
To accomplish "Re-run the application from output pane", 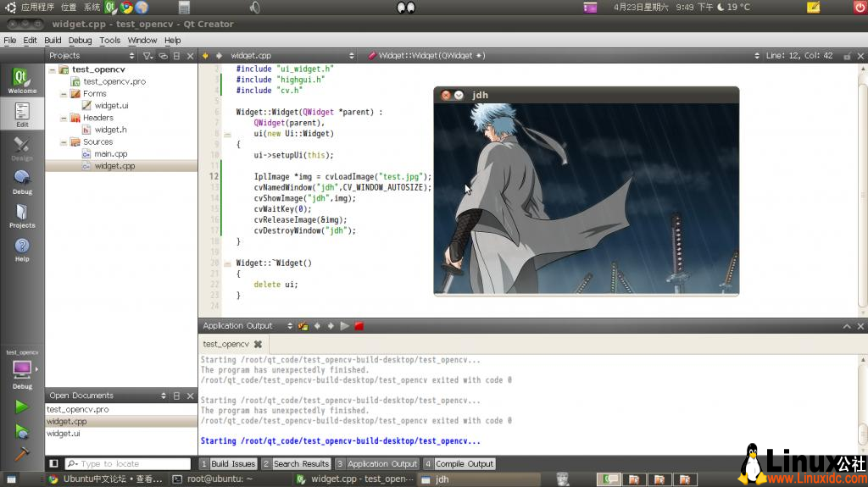I will (345, 326).
